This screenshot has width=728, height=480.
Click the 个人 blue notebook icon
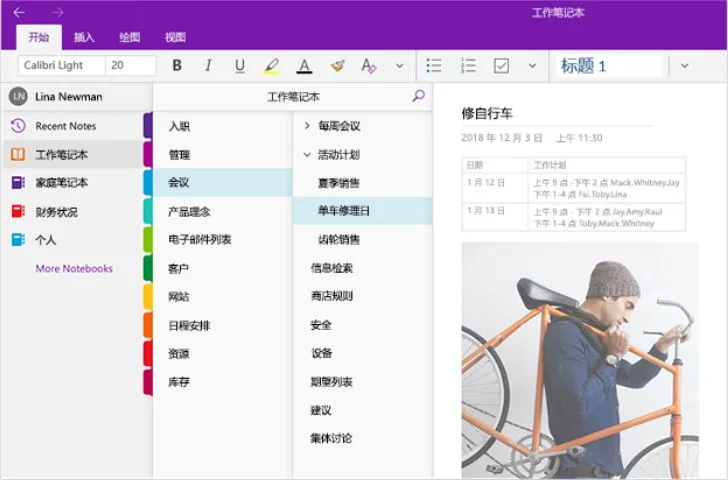18,240
